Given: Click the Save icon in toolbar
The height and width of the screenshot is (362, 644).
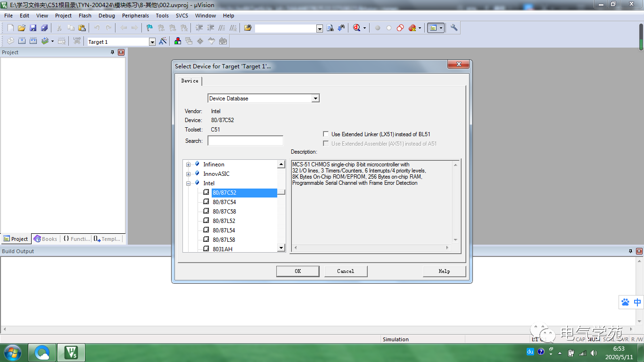Looking at the screenshot, I should 33,28.
